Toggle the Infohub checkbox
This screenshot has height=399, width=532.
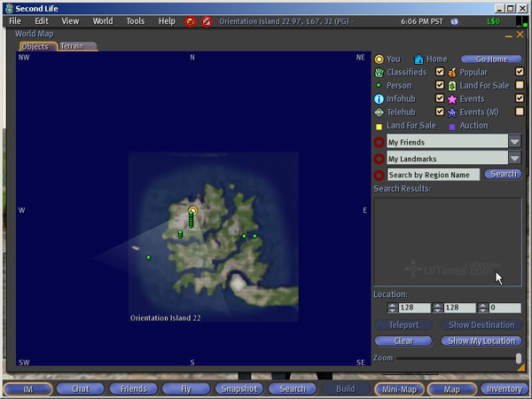tap(440, 98)
